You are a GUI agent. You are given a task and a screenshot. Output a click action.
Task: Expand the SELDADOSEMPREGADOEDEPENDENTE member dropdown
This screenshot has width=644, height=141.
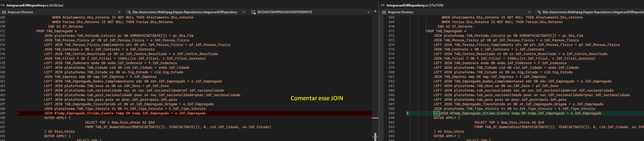(369, 12)
